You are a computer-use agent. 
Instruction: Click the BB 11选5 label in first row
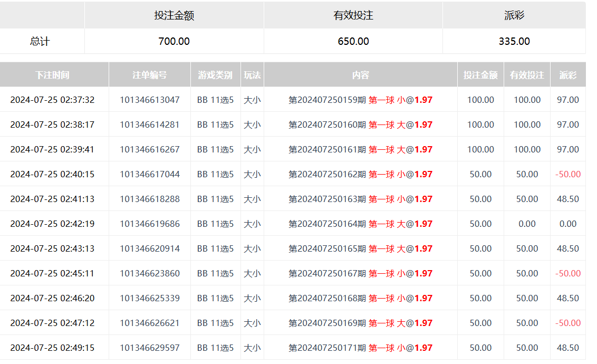click(216, 100)
